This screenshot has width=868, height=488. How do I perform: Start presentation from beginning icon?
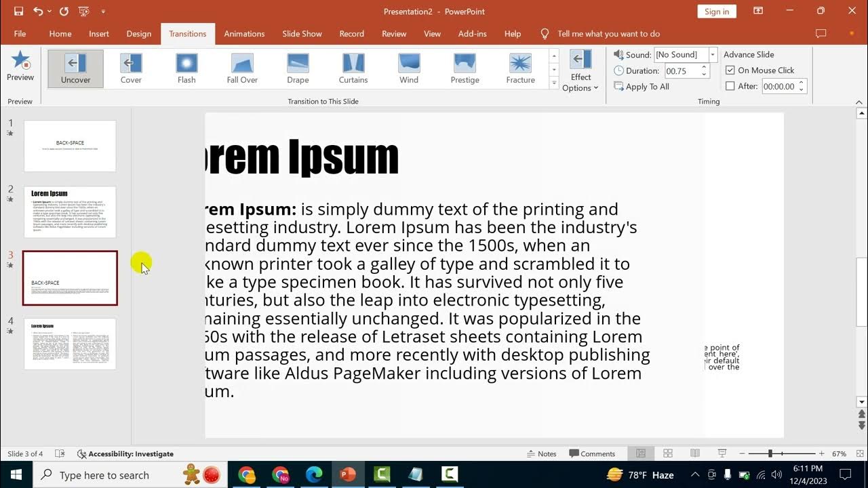click(83, 11)
